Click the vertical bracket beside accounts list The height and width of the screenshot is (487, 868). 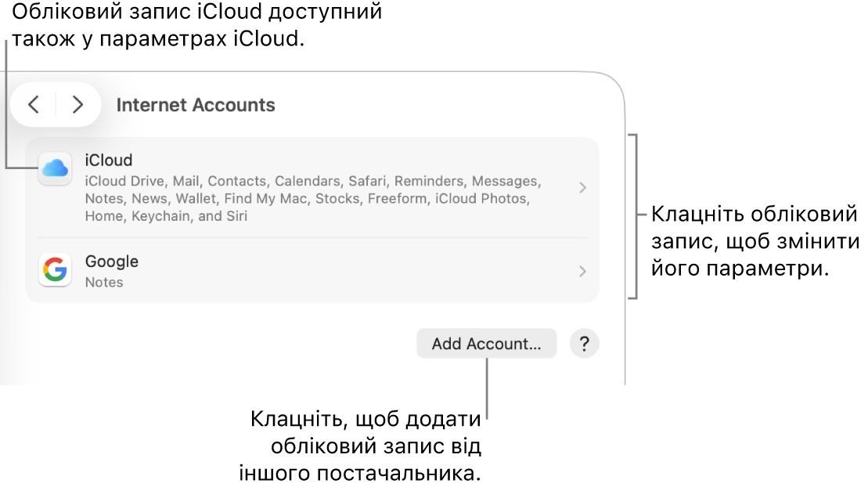point(635,216)
